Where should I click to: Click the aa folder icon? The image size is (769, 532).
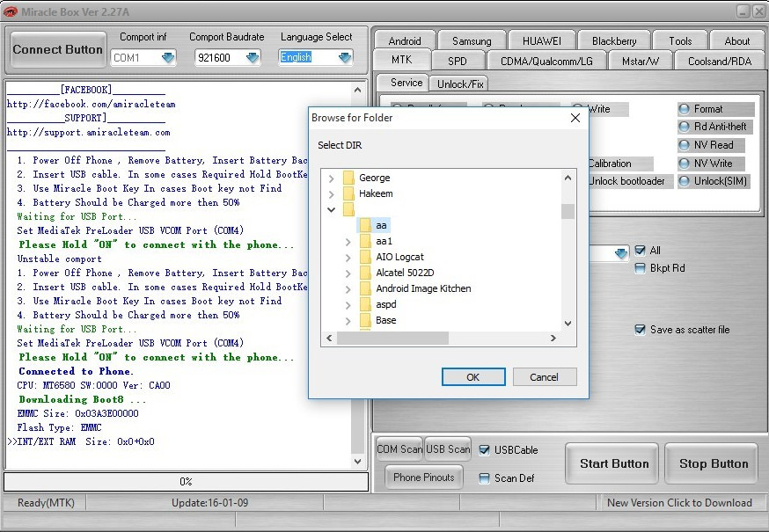(365, 225)
